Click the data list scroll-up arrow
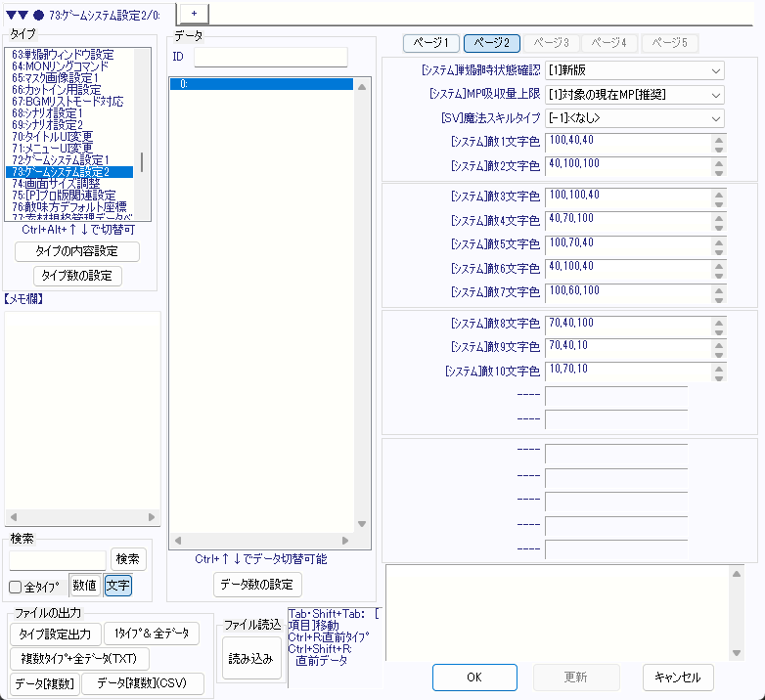 click(x=361, y=88)
